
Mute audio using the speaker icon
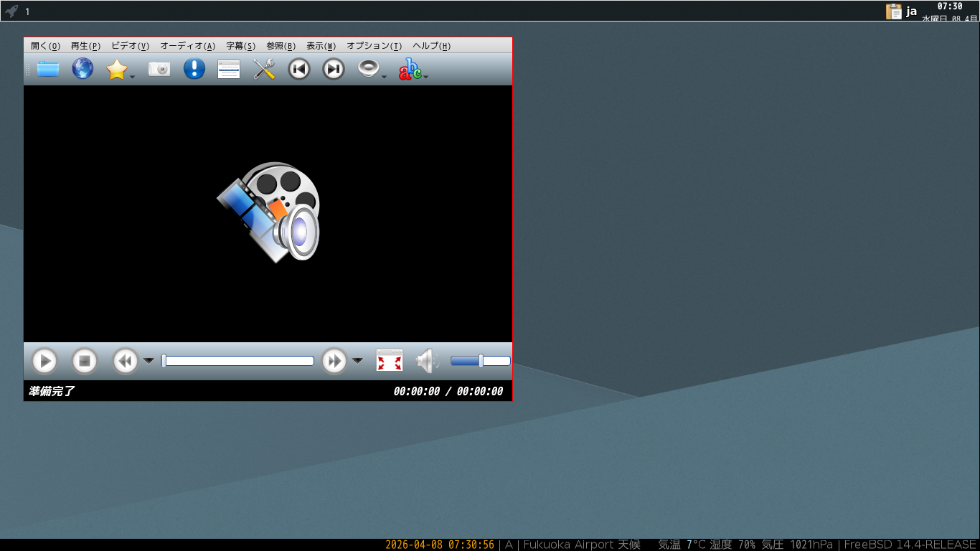[x=427, y=360]
